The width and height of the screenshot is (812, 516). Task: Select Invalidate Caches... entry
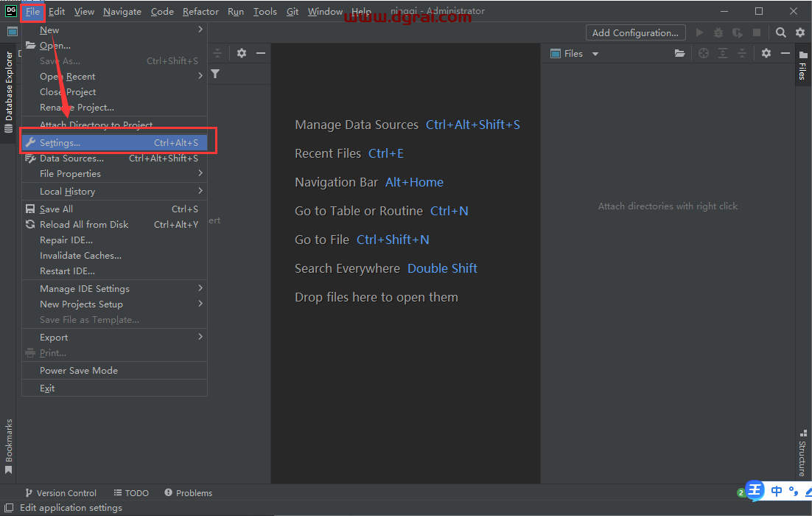pyautogui.click(x=114, y=255)
